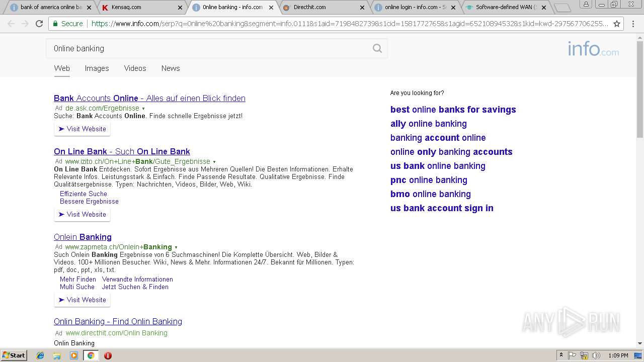Reload the page with the refresh icon
Viewport: 644px width, 362px height.
39,24
